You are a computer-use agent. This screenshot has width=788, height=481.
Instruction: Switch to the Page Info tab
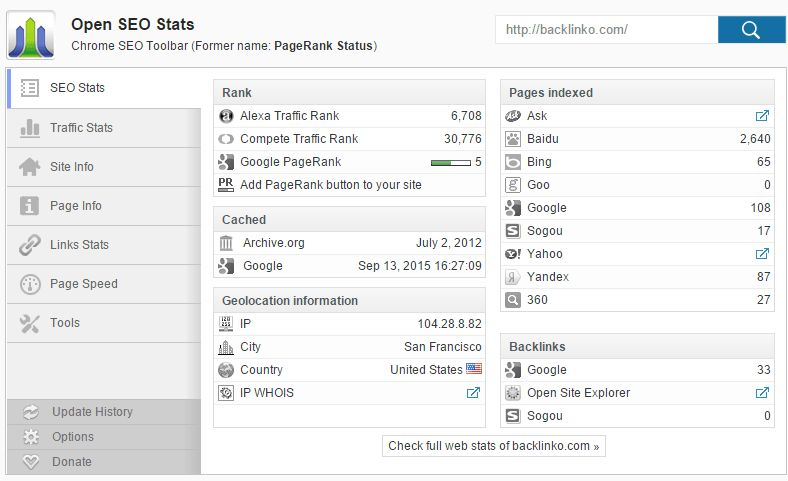(104, 206)
